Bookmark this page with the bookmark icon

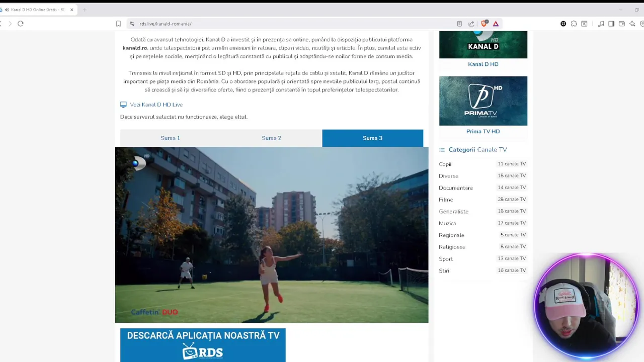pos(118,24)
